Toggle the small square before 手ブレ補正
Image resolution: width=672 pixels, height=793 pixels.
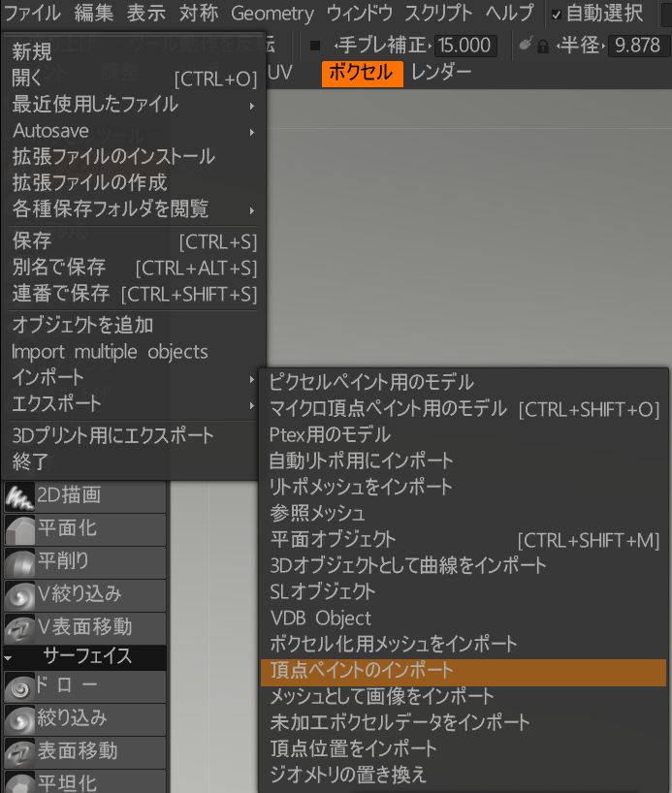pyautogui.click(x=315, y=46)
